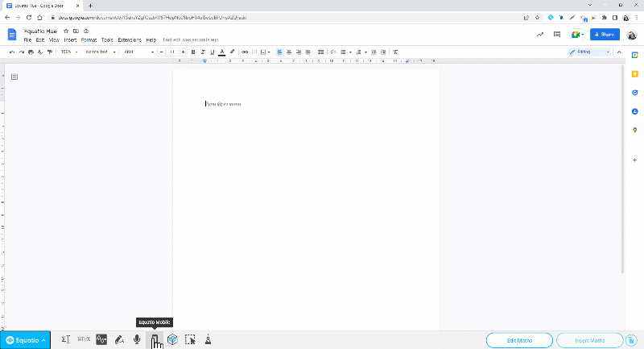
Task: Open the Normal text styles dropdown
Action: pyautogui.click(x=100, y=52)
